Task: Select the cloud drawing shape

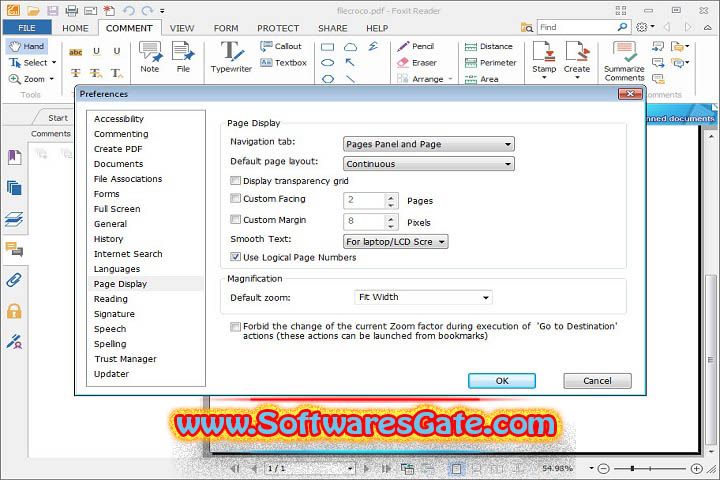Action: pyautogui.click(x=350, y=47)
